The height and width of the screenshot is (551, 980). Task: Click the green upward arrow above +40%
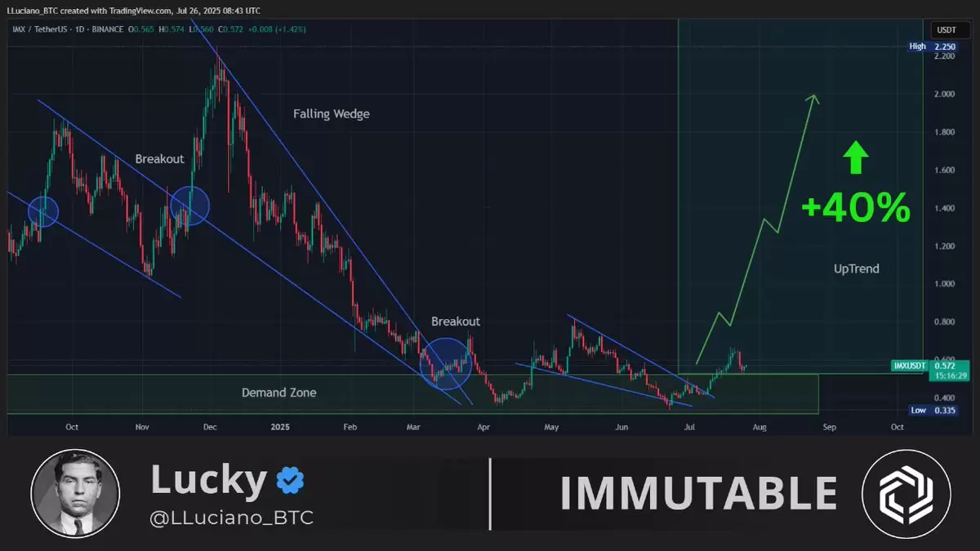(x=855, y=158)
